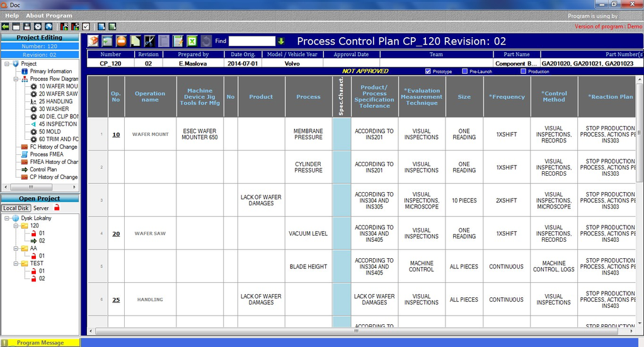
Task: Click the edit notes pencil icon
Action: 178,41
